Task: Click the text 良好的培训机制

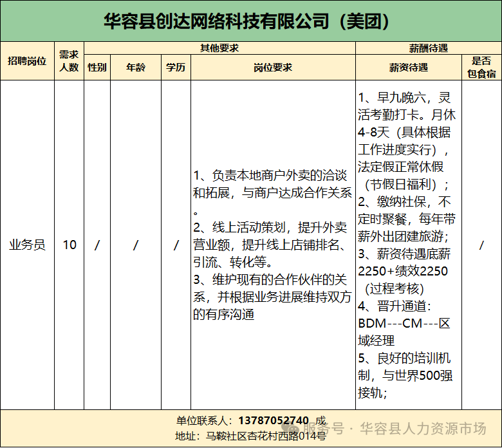Action: (x=404, y=367)
